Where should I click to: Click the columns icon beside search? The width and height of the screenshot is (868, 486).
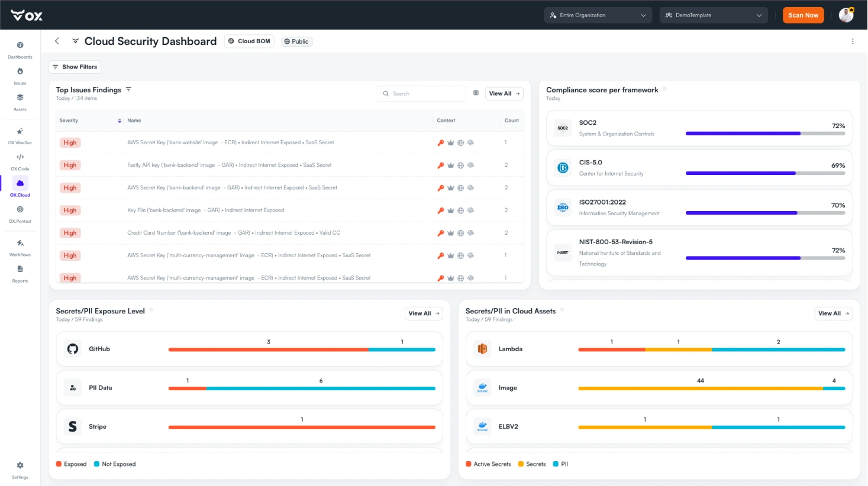point(476,93)
